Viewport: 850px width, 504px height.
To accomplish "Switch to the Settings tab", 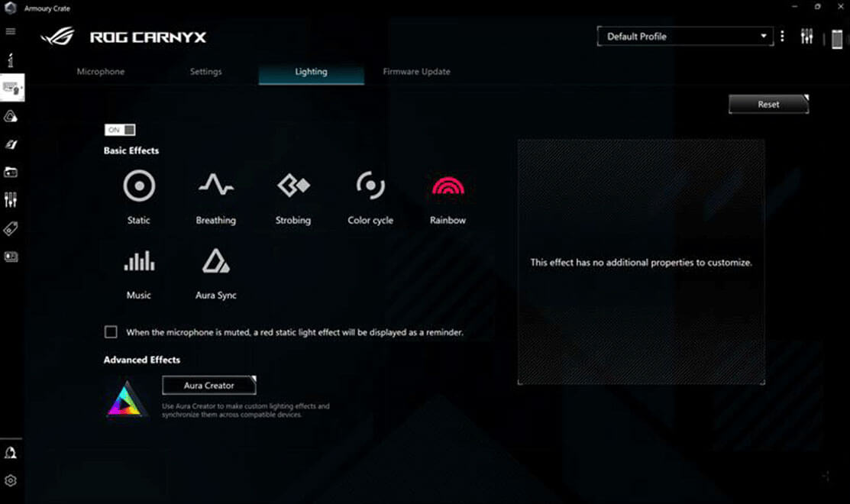I will click(x=205, y=72).
